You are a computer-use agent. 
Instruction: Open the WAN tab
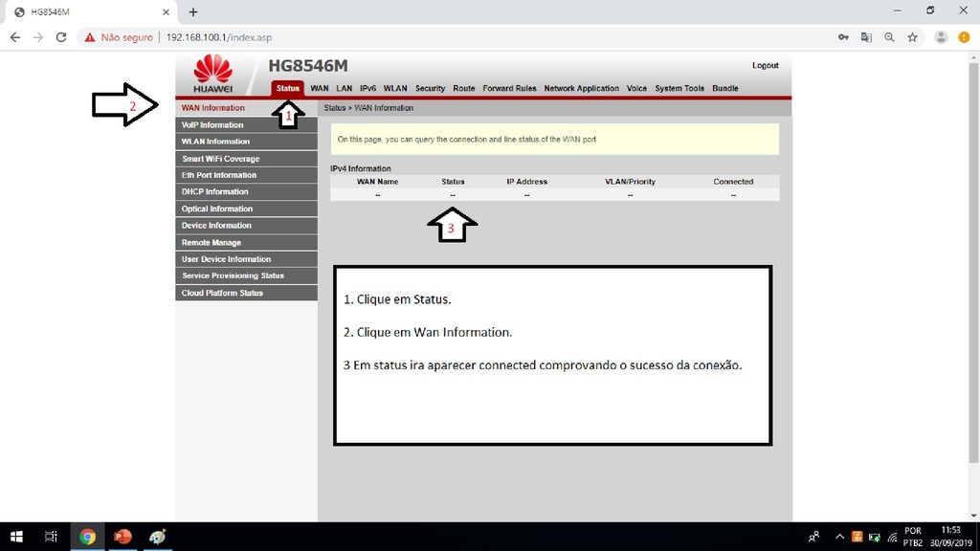pyautogui.click(x=320, y=88)
